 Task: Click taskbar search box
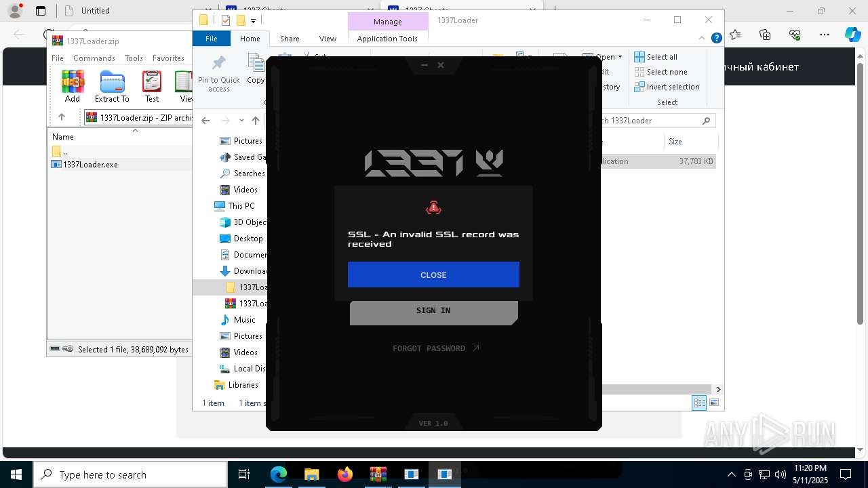point(130,474)
